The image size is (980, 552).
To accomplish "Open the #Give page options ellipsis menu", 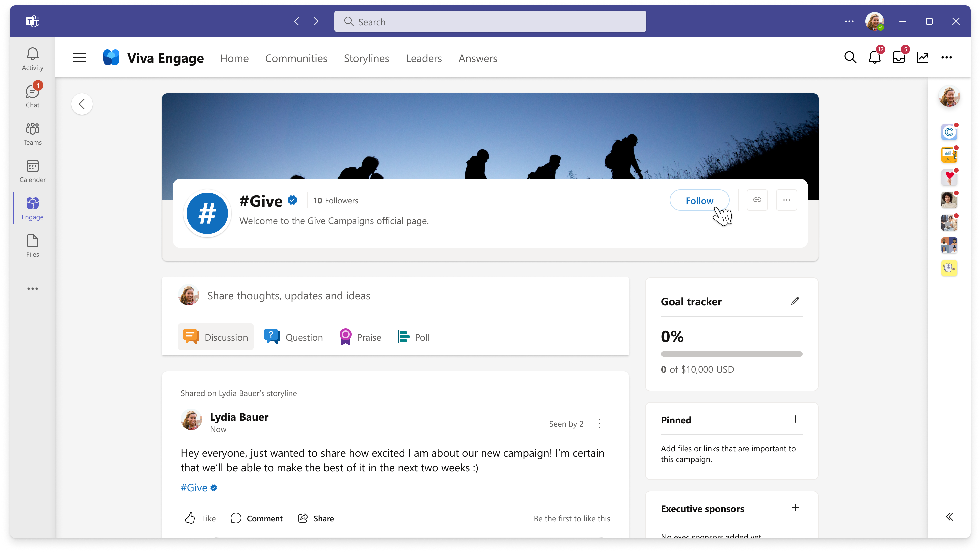I will (786, 200).
